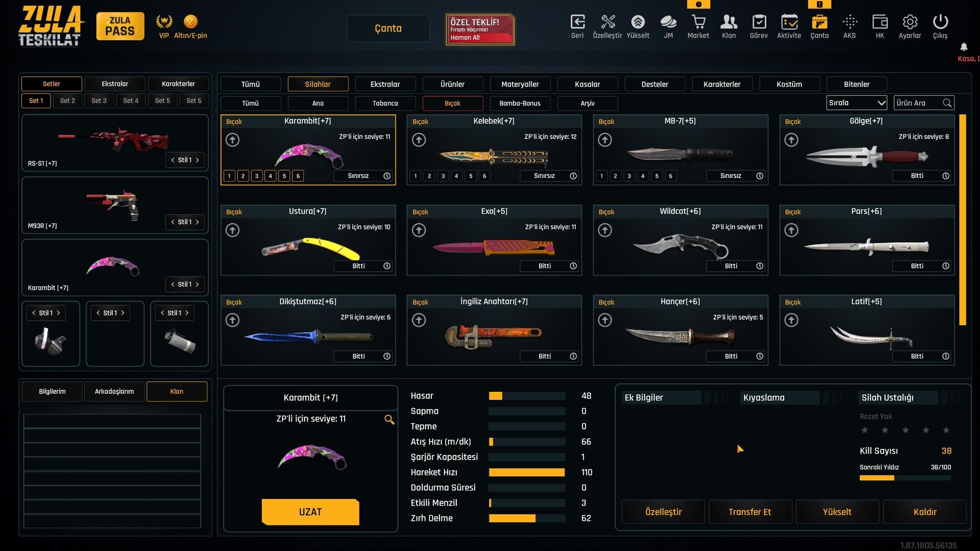Select slot 3 on Karambit[+7] card

[257, 176]
